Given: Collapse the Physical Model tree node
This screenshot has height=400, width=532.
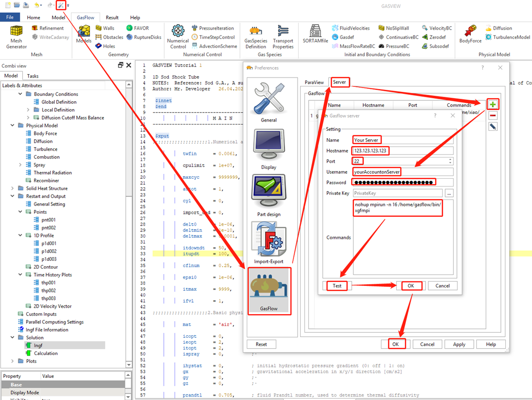Looking at the screenshot, I should pos(12,125).
